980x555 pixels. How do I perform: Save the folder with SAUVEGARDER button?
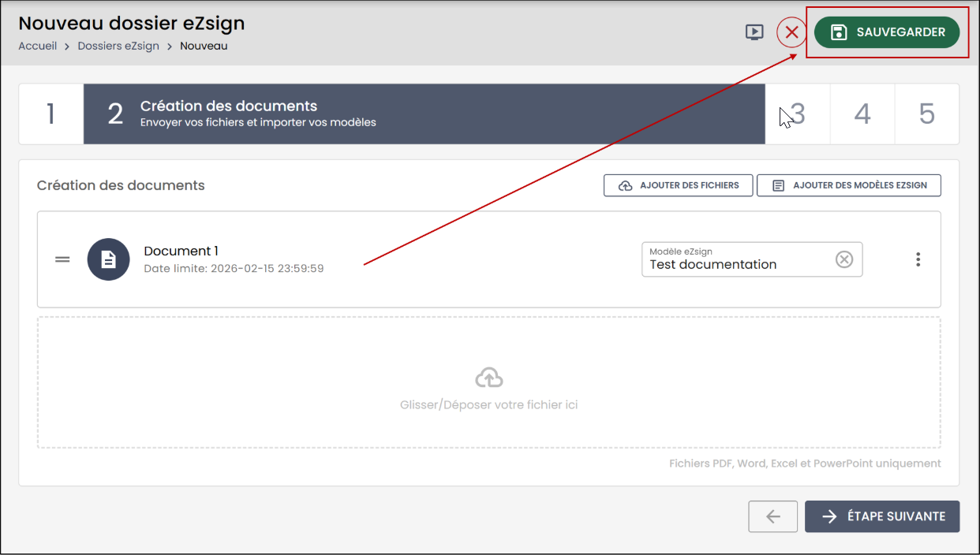(887, 32)
